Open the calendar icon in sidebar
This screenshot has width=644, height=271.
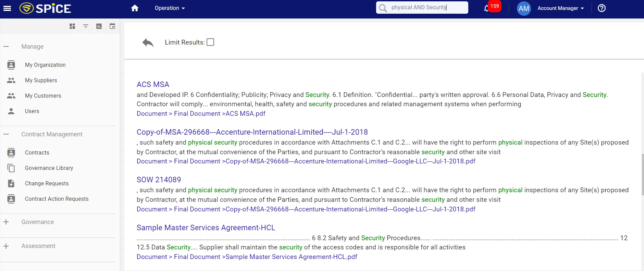112,26
